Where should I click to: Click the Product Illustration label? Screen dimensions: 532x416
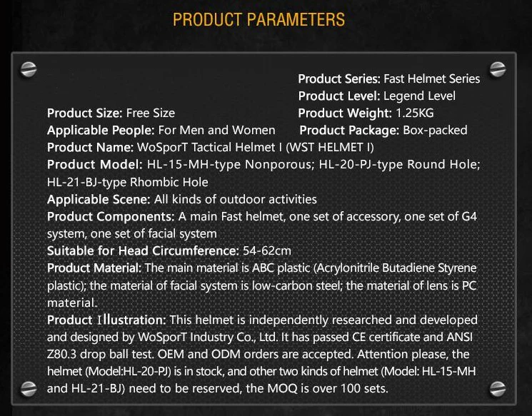pyautogui.click(x=106, y=320)
